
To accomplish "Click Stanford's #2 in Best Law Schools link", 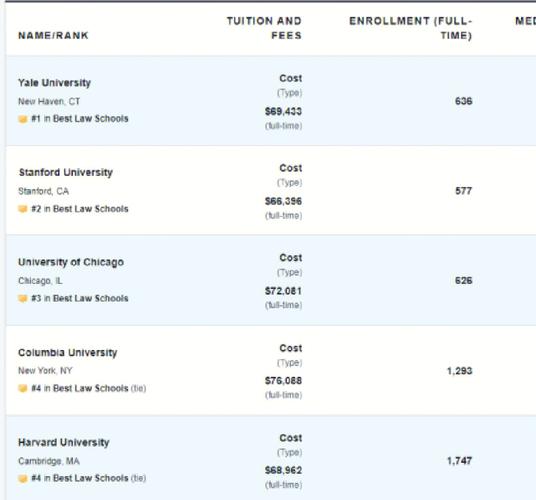I will (x=80, y=208).
